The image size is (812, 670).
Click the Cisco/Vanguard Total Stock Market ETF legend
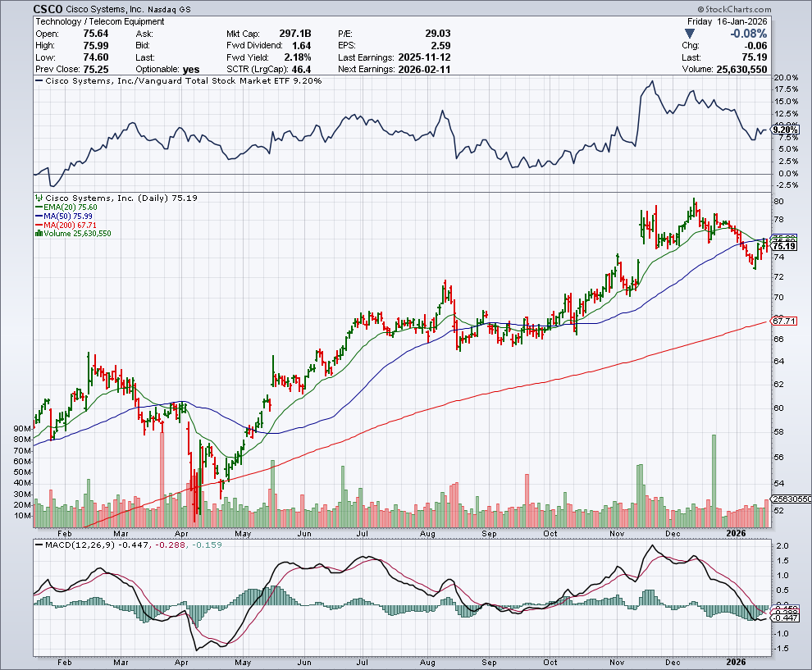pyautogui.click(x=179, y=80)
